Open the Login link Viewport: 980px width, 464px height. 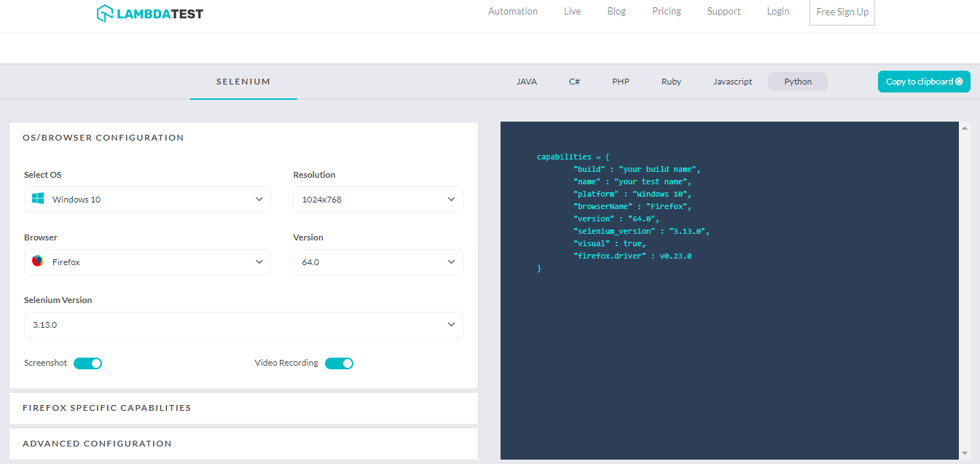tap(777, 11)
